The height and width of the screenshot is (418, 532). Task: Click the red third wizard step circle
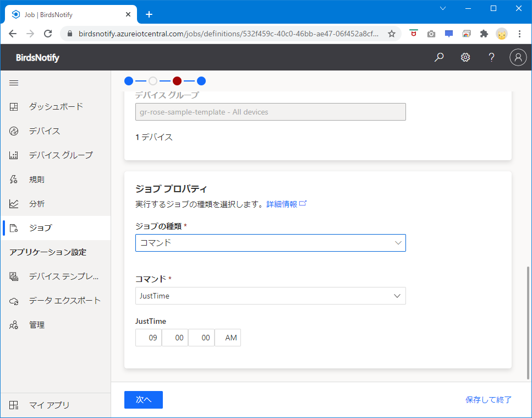pyautogui.click(x=177, y=81)
